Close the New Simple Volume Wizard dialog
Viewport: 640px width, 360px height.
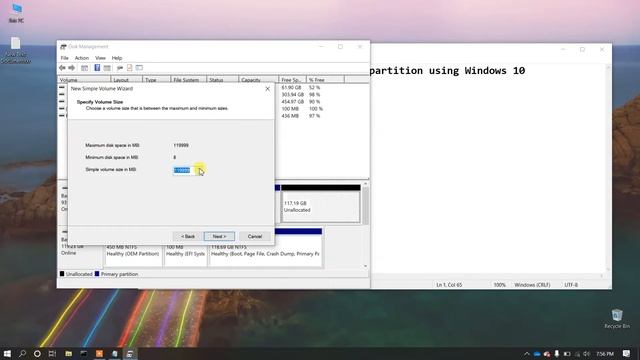pyautogui.click(x=267, y=89)
